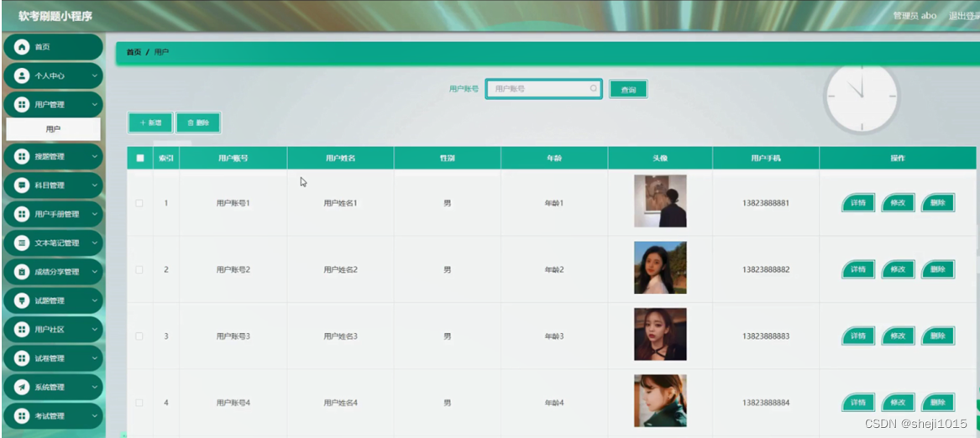Click the grid icon beside 用户社区

pos(22,329)
